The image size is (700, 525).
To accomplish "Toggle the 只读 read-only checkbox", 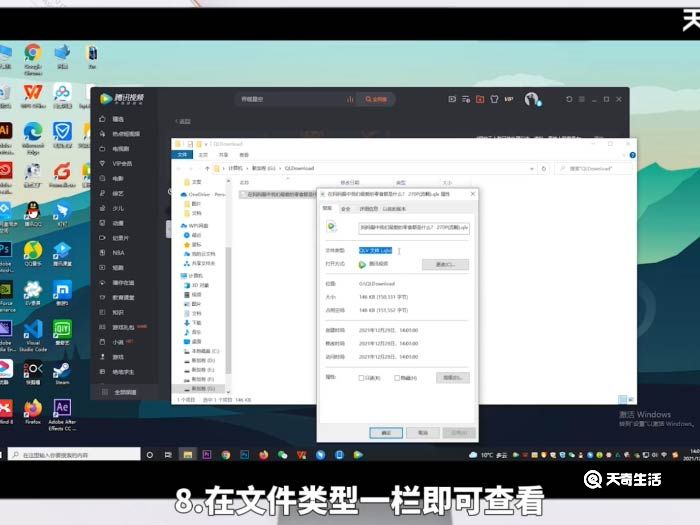I will point(369,378).
